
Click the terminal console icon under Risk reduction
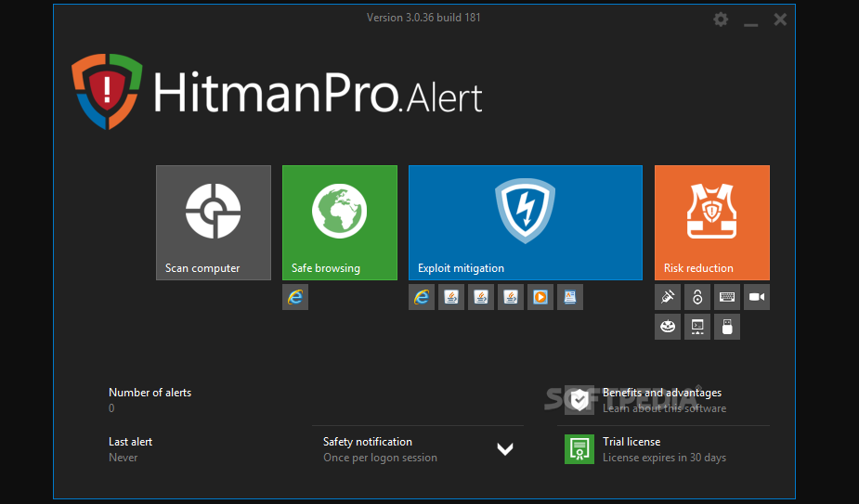(x=697, y=327)
